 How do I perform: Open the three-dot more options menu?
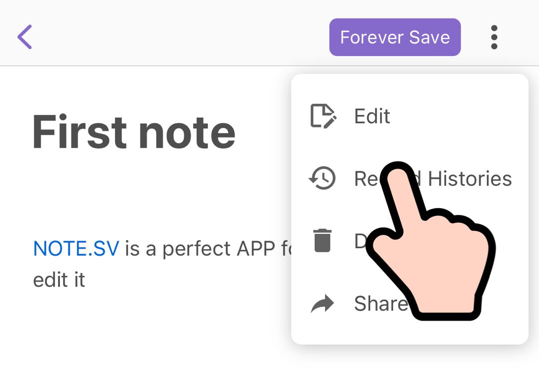[x=494, y=37]
